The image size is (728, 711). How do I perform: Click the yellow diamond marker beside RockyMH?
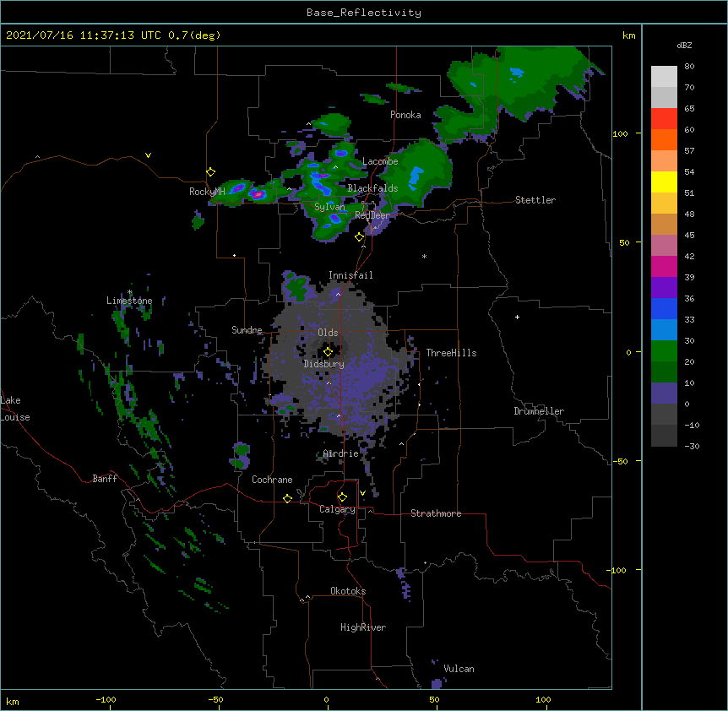pos(210,172)
